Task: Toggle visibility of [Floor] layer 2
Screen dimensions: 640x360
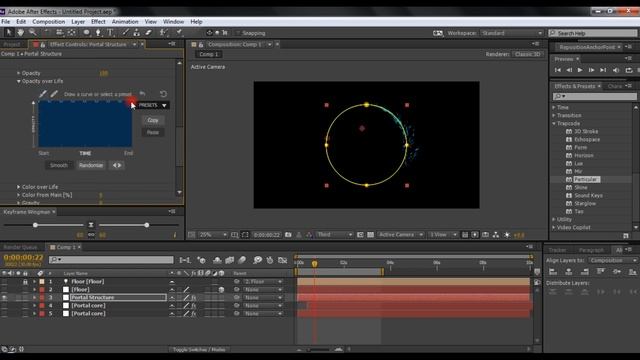Action: [x=4, y=289]
